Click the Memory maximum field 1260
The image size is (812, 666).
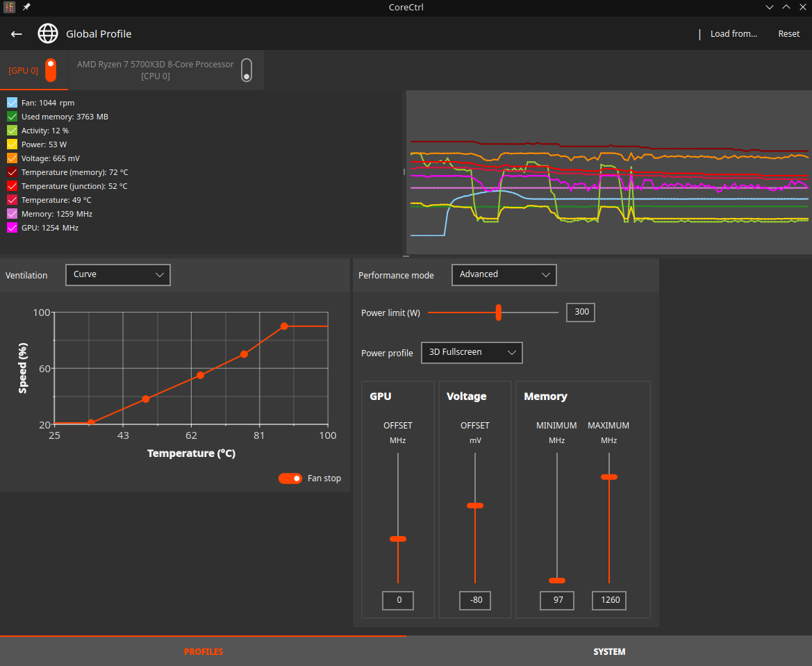(609, 600)
